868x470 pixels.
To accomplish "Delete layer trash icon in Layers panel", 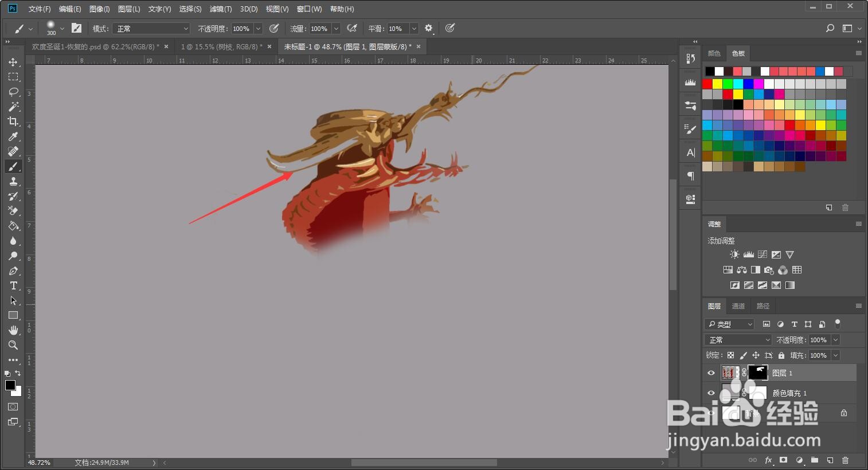I will (x=845, y=460).
